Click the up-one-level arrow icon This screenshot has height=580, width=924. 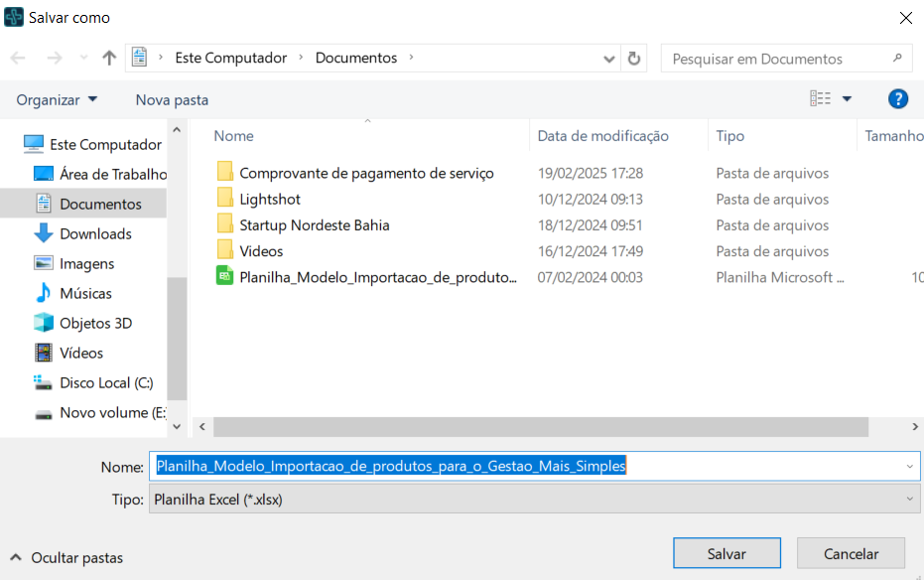click(109, 58)
